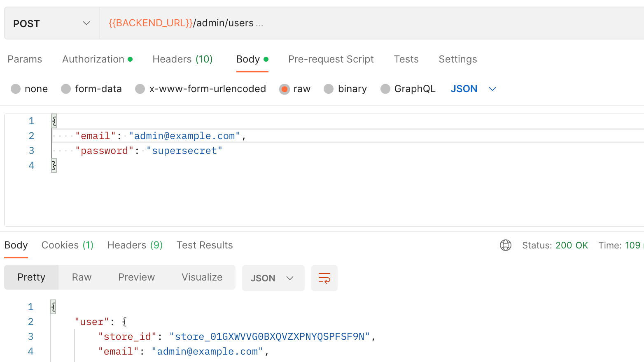Open the request body language dropdown showing JSON
Screen dimensions: 644x362
tap(473, 88)
